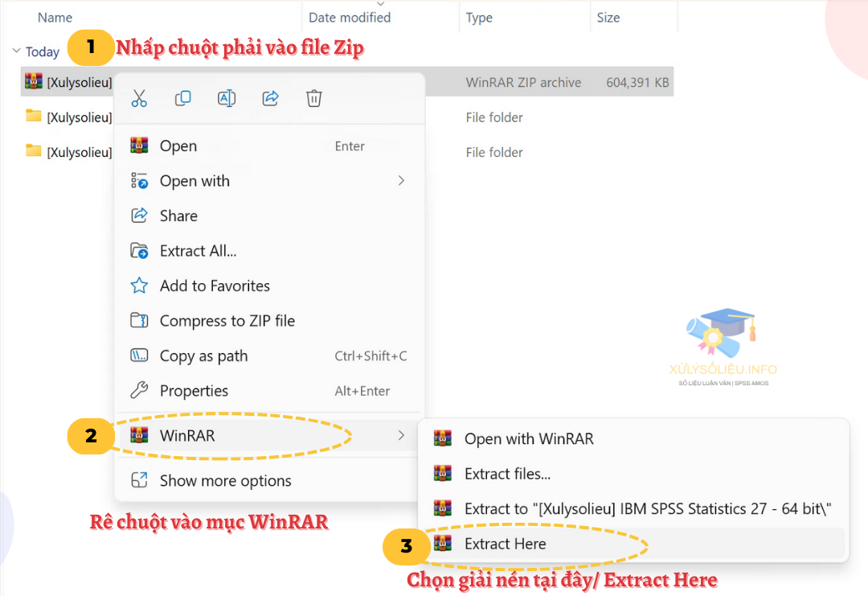Screen dimensions: 868x596
Task: Click the icon beside Extract files...
Action: point(442,473)
